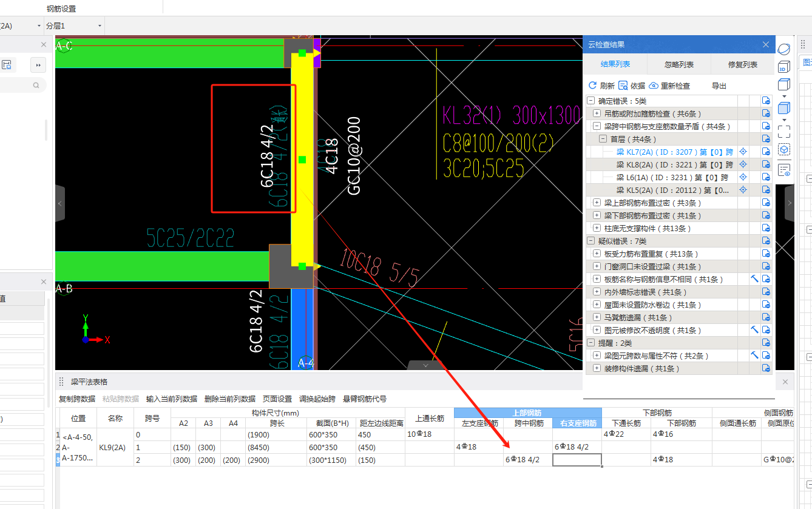Viewport: 812px width, 509px height.
Task: Click drag-handle icon of 梁平法表格 panel
Action: (61, 382)
